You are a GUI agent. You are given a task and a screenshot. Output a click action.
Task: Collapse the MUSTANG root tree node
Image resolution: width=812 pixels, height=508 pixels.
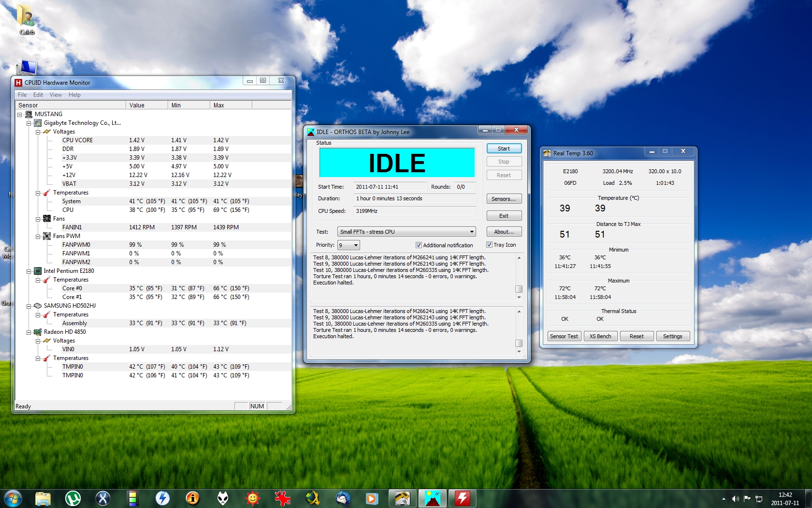20,115
